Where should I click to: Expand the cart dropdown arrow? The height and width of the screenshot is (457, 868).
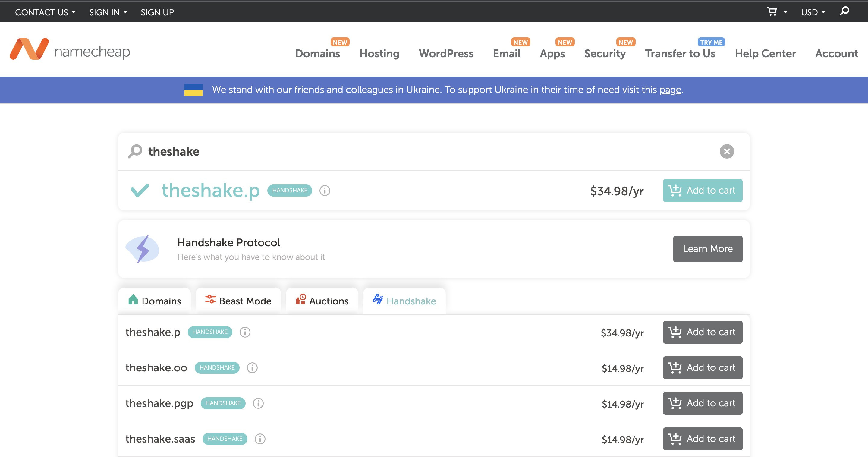coord(785,12)
